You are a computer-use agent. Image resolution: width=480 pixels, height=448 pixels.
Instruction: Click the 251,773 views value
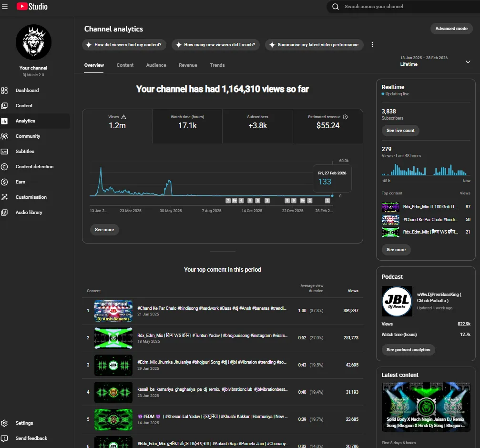[351, 338]
